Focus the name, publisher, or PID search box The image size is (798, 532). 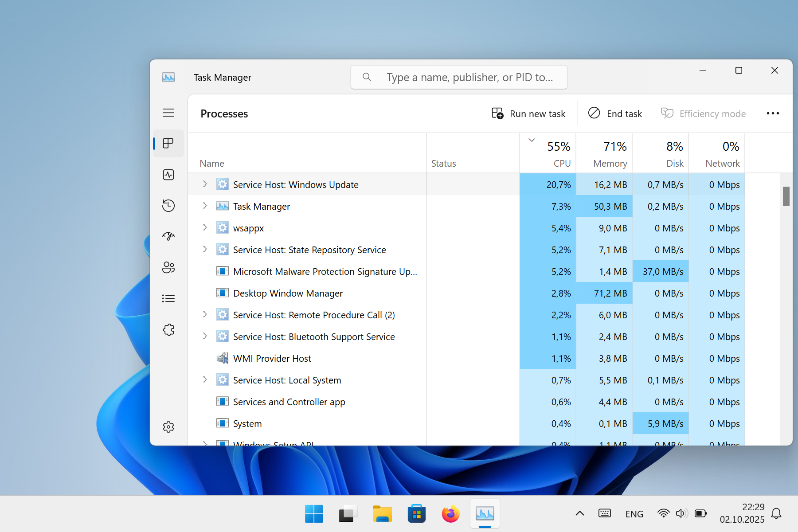point(459,77)
